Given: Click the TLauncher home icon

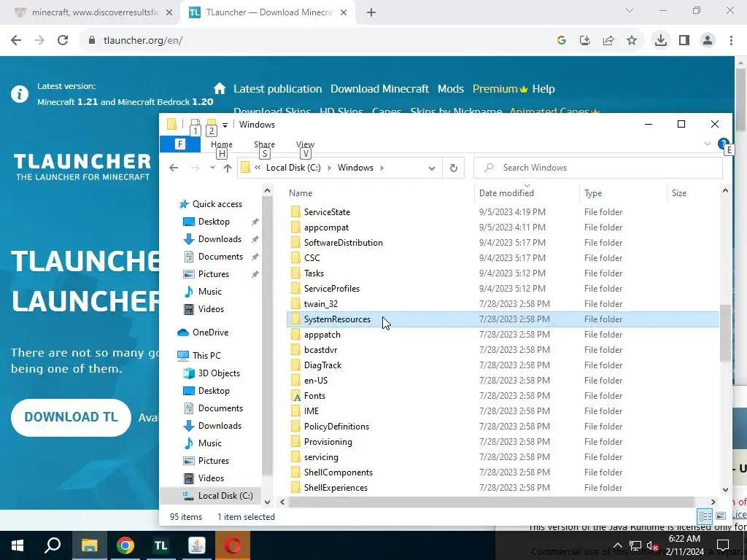Looking at the screenshot, I should click(220, 88).
